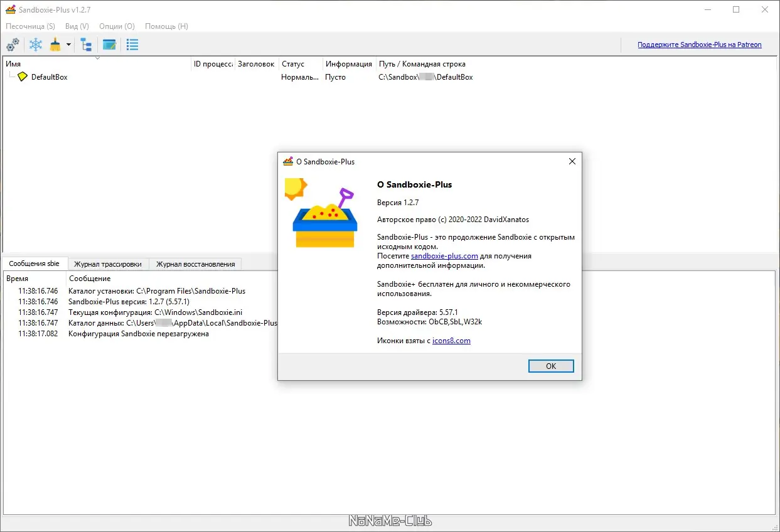Select the Каталог установки log message
The height and width of the screenshot is (532, 780).
tap(157, 291)
